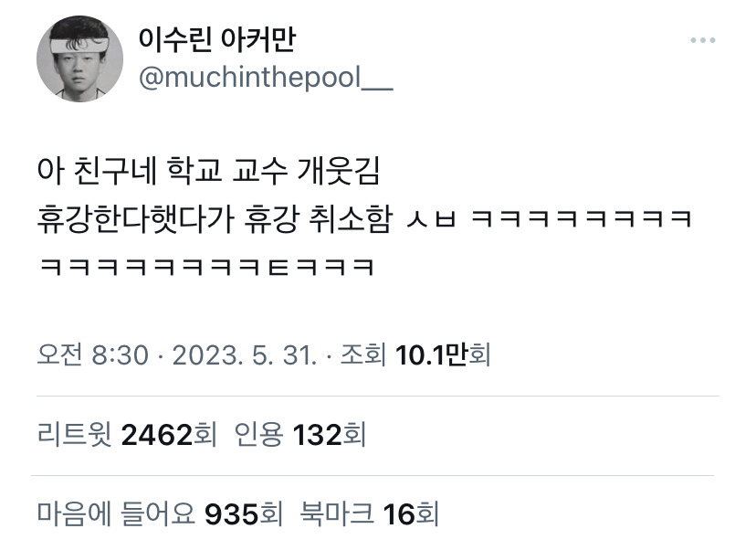Click the 인용 label text
Image resolution: width=756 pixels, height=550 pixels.
[x=258, y=434]
